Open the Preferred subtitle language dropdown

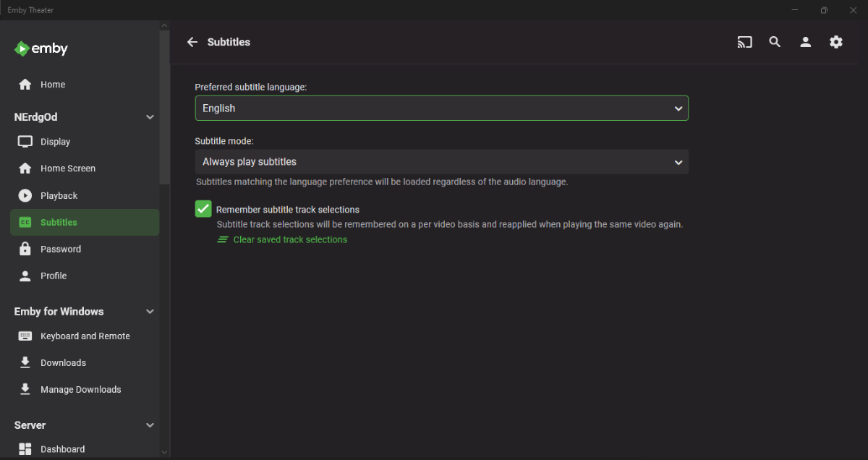441,108
